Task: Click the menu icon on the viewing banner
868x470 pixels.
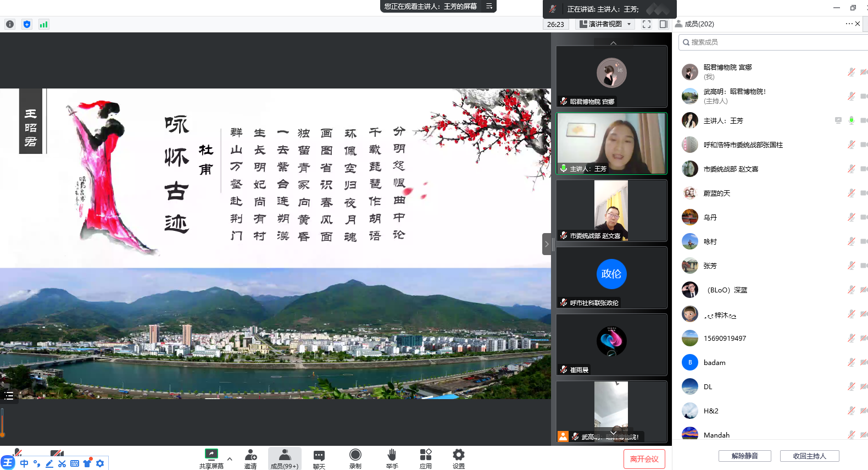Action: tap(489, 7)
